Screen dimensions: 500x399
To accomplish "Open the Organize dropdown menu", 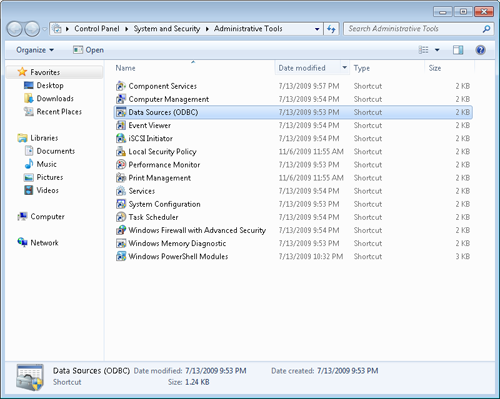I will pos(35,50).
